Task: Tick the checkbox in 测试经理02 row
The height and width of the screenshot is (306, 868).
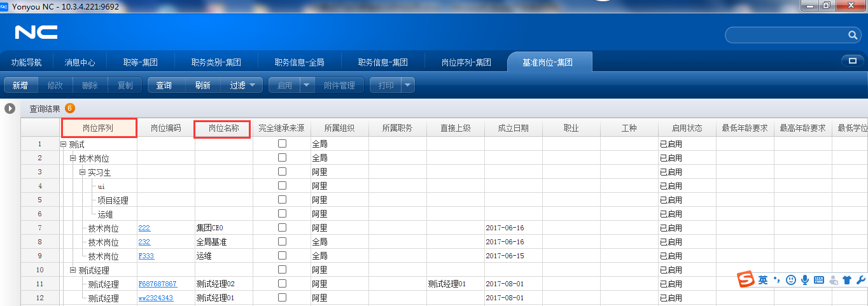Action: (x=282, y=284)
